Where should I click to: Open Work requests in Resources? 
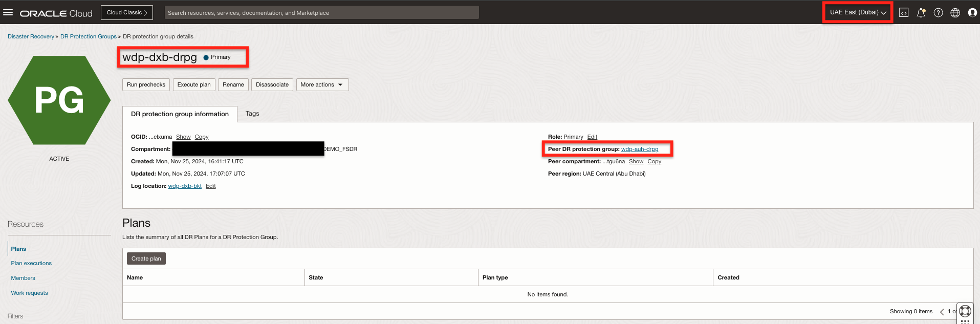pyautogui.click(x=29, y=293)
